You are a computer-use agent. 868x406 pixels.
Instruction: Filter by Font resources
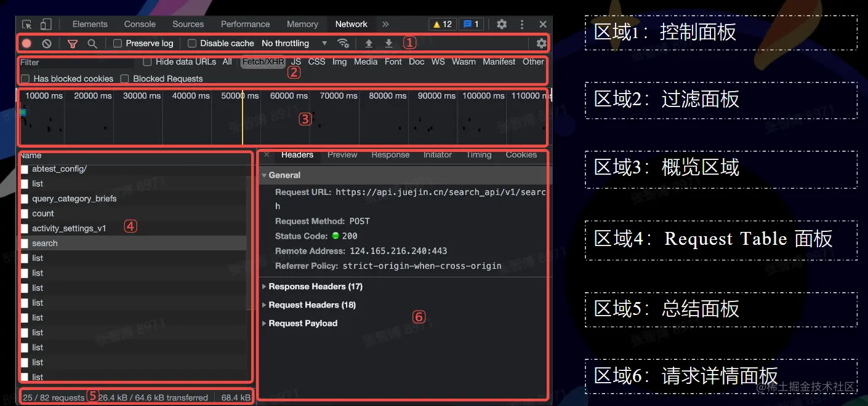coord(393,62)
